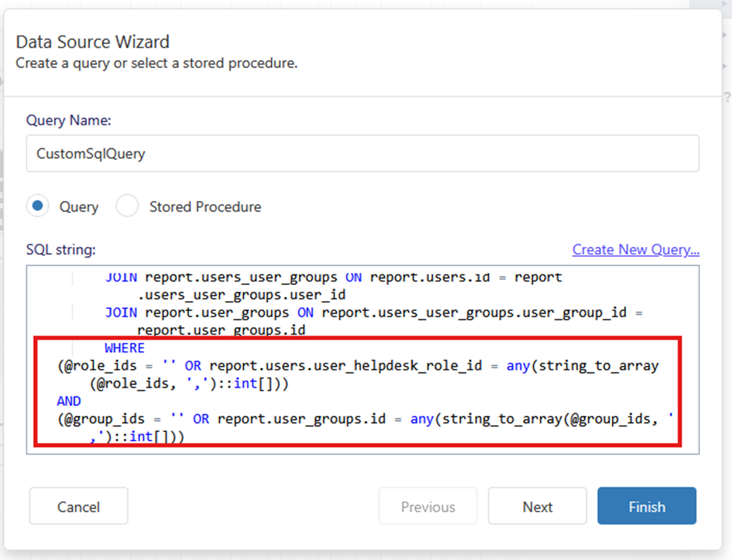This screenshot has width=732, height=560.
Task: Click the Stored Procedure label text
Action: pos(205,207)
